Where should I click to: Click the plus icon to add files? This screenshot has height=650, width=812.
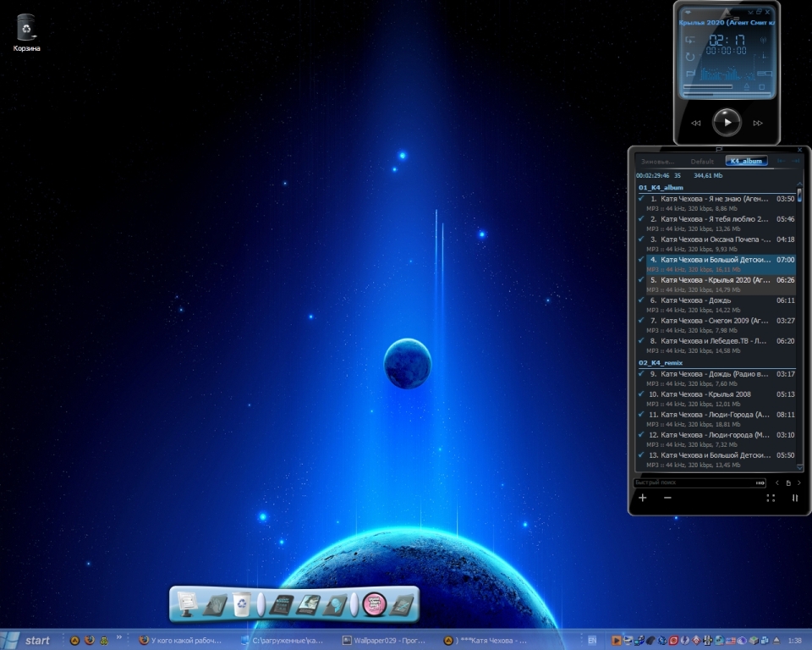(643, 499)
